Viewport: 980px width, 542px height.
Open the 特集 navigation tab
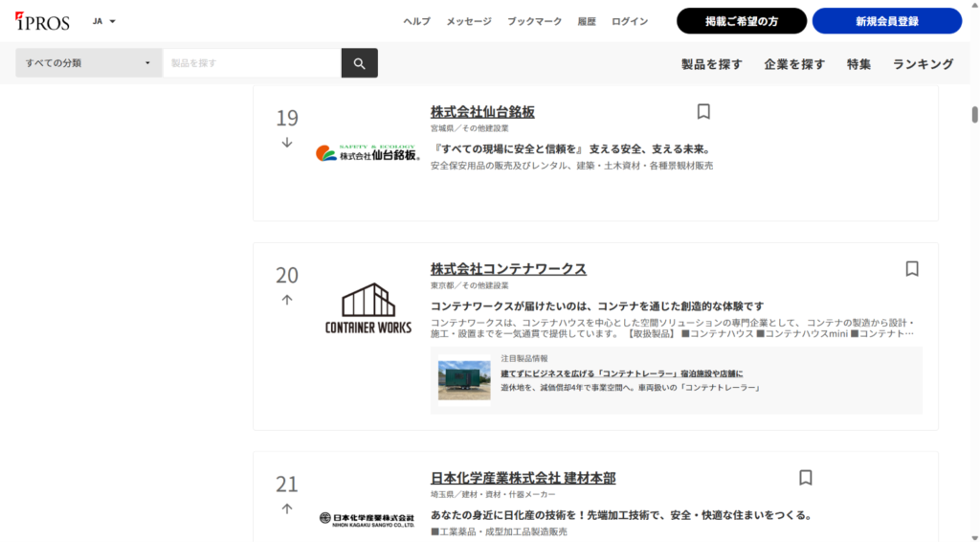point(858,64)
